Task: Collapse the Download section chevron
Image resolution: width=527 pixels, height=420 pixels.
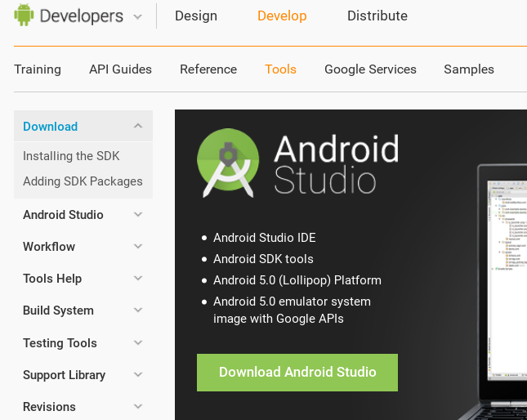Action: coord(138,126)
